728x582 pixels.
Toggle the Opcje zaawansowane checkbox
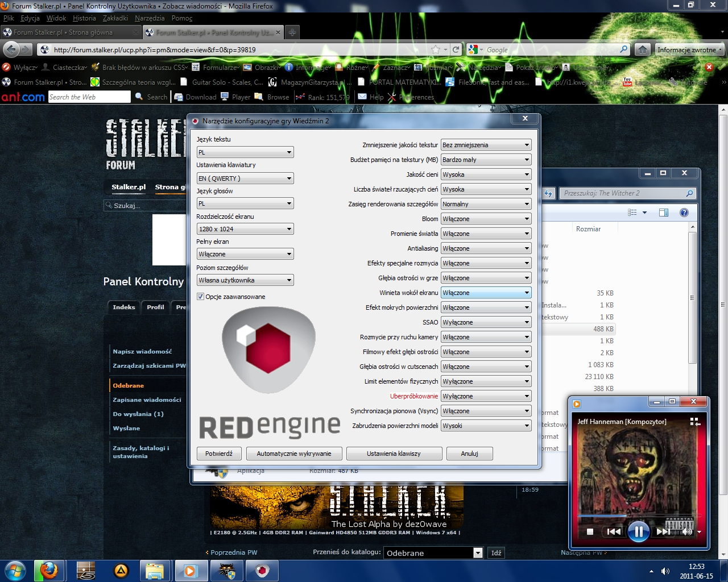[200, 297]
